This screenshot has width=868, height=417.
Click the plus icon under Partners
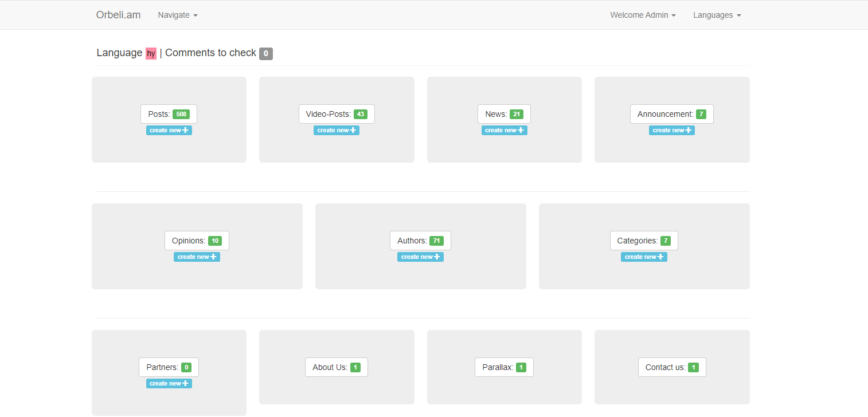[x=185, y=383]
